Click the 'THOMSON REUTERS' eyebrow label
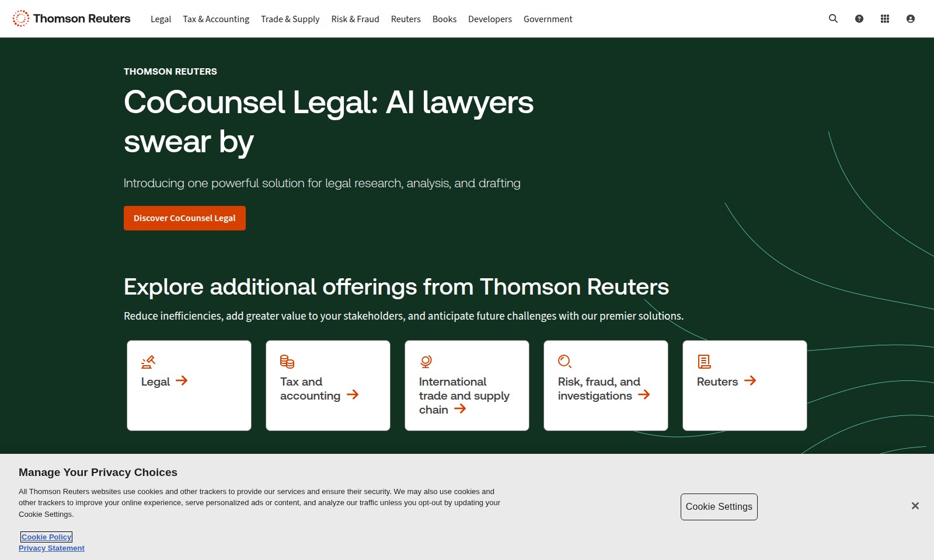934x560 pixels. click(170, 71)
